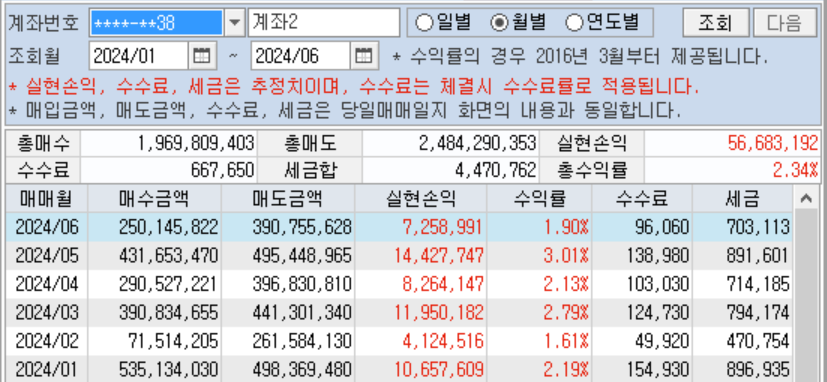Select the 2024/06 row
This screenshot has height=382, width=827.
pos(399,227)
